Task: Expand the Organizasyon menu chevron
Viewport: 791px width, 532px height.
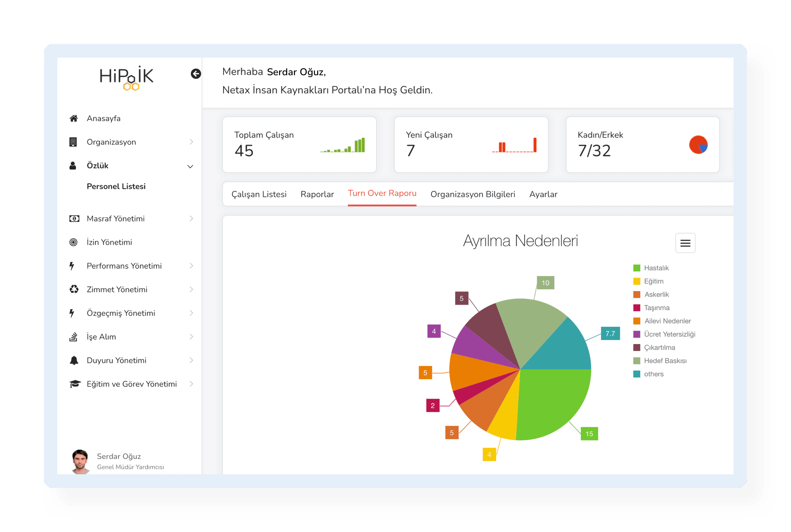Action: [x=191, y=142]
